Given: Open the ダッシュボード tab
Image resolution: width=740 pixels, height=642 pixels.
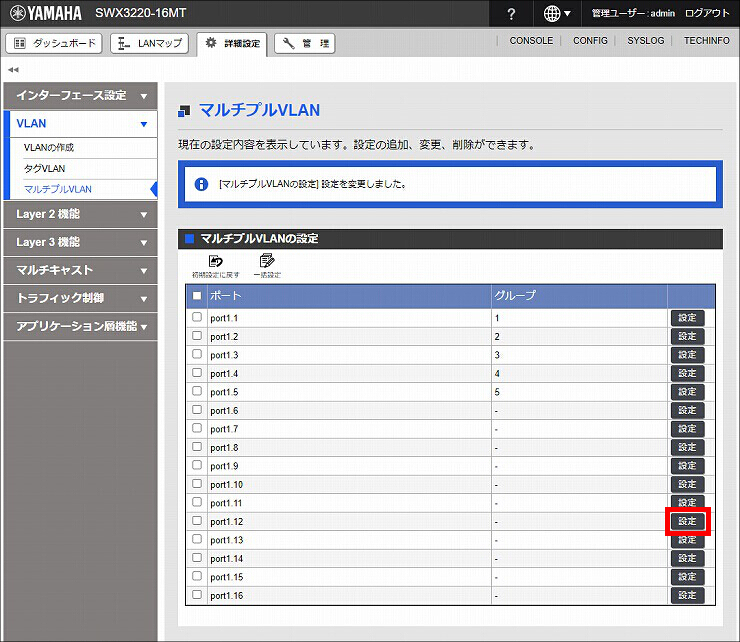Looking at the screenshot, I should (x=54, y=43).
